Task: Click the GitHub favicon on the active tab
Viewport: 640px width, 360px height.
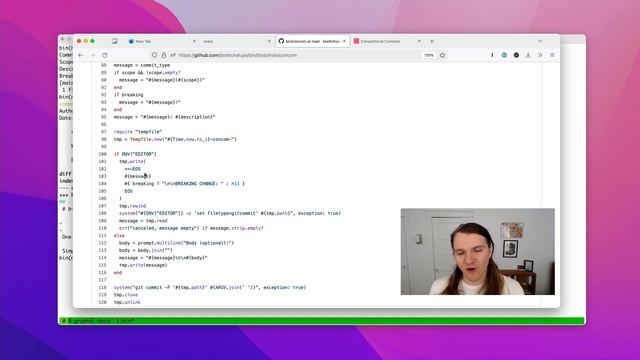Action: tap(281, 41)
